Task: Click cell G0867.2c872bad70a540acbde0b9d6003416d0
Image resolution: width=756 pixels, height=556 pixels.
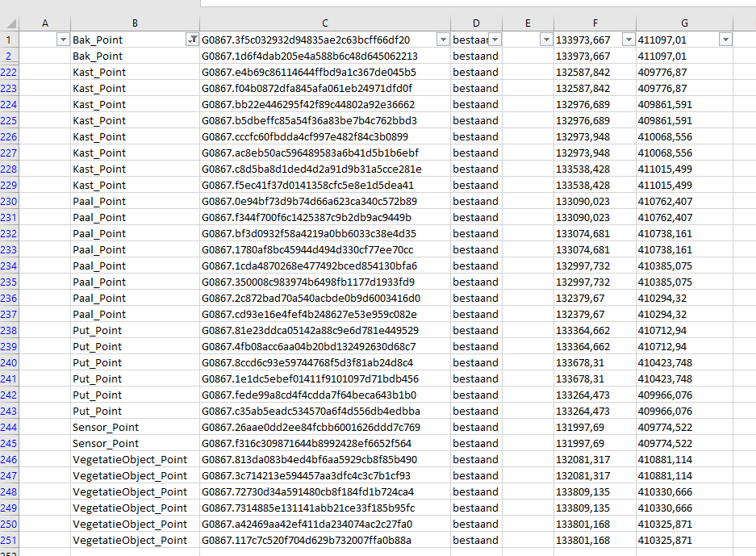Action: pos(325,298)
